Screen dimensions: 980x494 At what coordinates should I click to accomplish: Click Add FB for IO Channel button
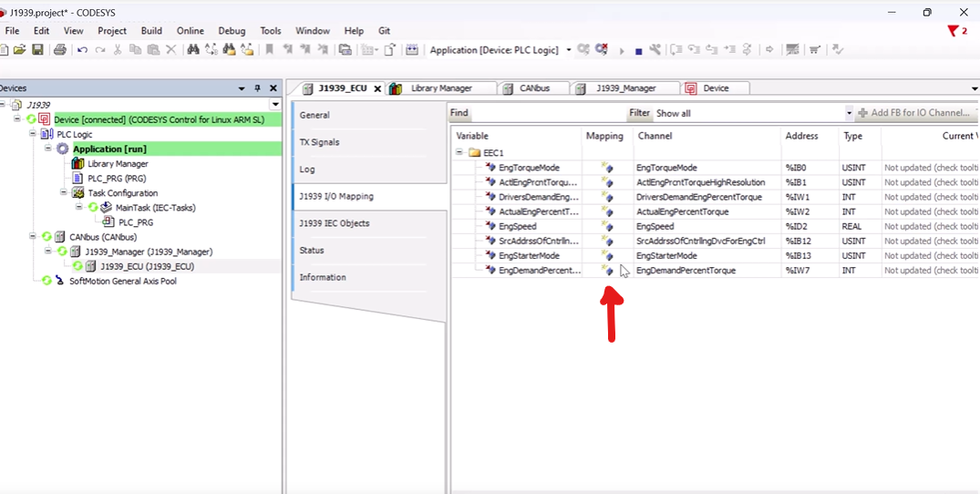tap(915, 114)
